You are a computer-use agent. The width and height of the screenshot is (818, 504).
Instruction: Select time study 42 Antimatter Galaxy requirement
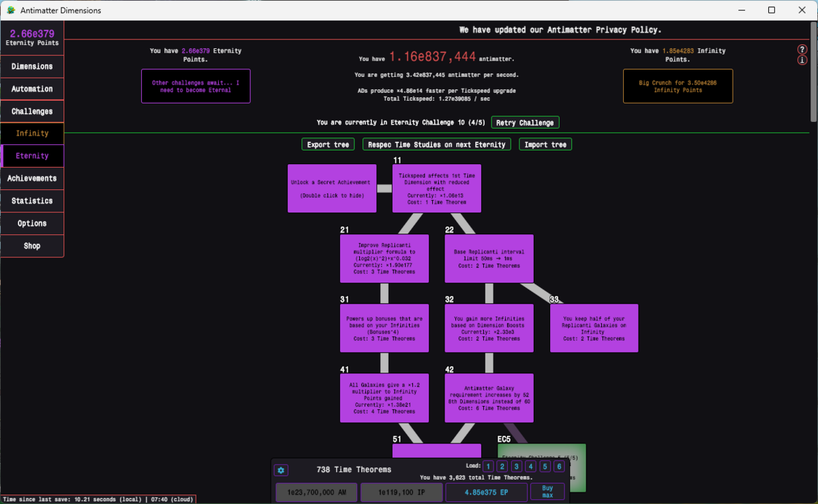489,398
